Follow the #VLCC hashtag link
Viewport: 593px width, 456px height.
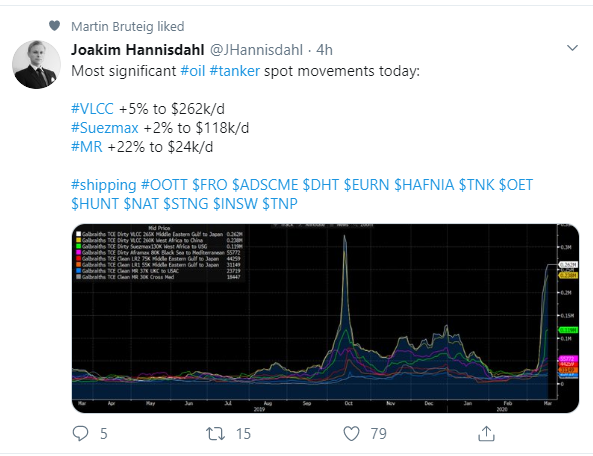coord(92,109)
